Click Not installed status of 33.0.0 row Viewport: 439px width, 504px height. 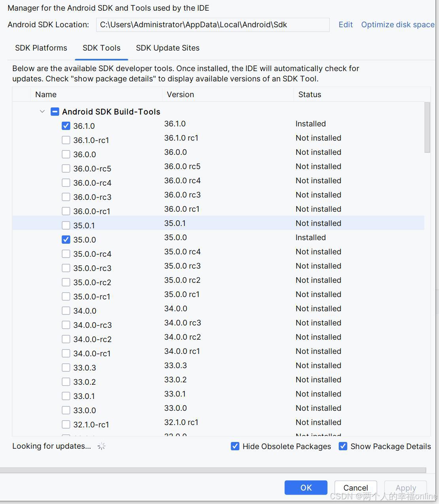point(318,408)
